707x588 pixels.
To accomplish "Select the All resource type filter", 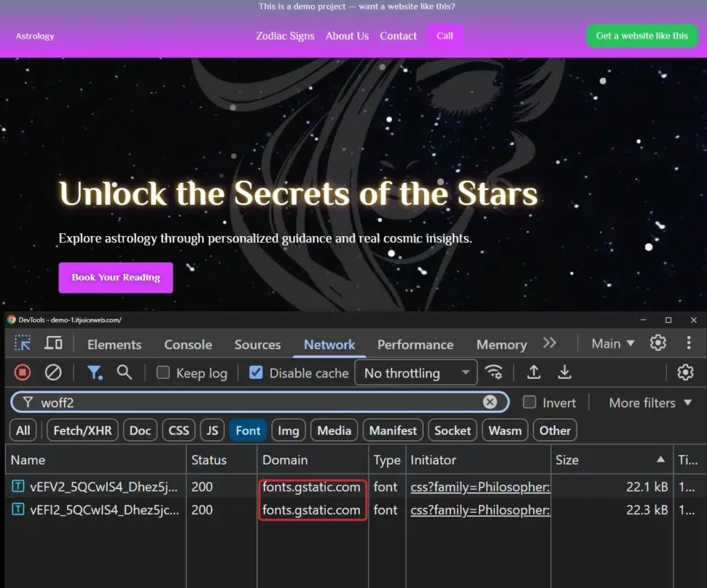I will 23,430.
